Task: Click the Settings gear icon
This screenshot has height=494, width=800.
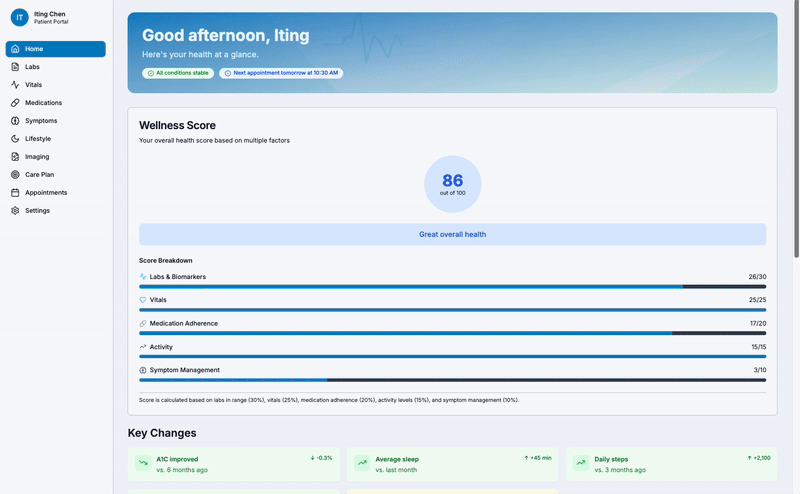Action: pyautogui.click(x=15, y=210)
